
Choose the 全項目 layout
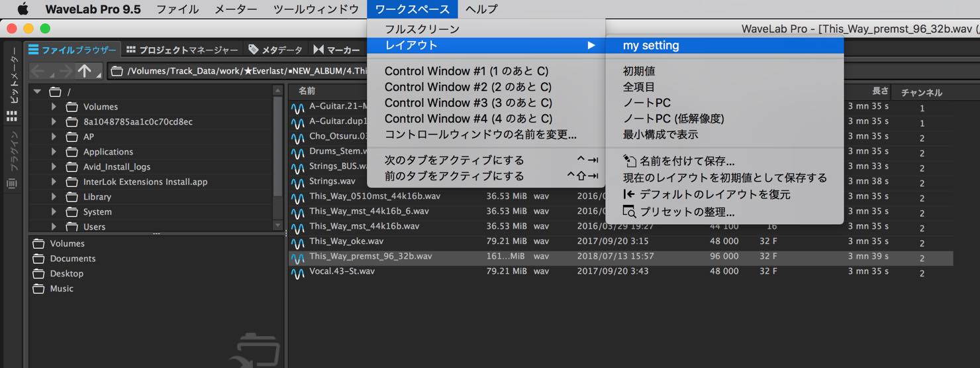[724, 87]
